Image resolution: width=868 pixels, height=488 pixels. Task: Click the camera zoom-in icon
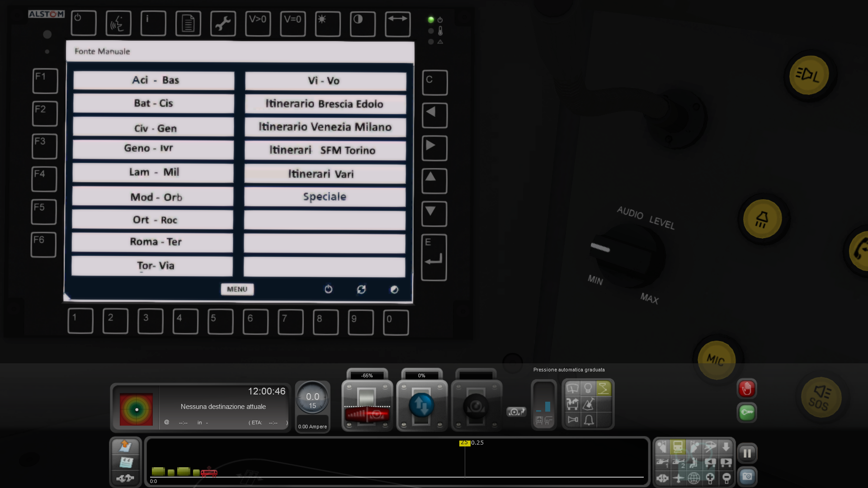710,478
